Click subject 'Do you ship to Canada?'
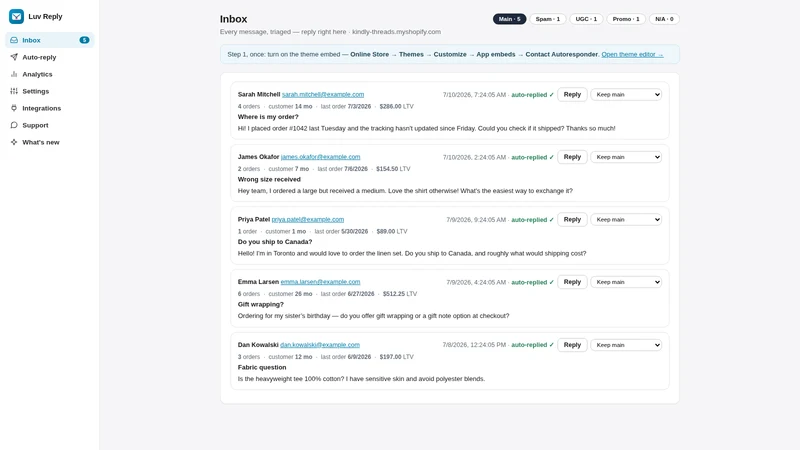Image resolution: width=800 pixels, height=450 pixels. [x=274, y=242]
